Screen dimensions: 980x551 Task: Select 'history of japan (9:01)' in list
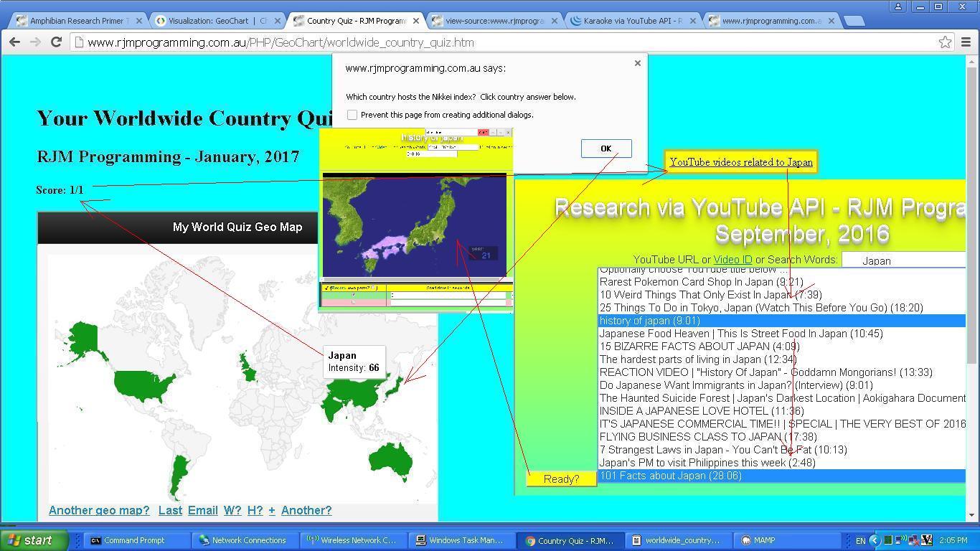(x=782, y=321)
